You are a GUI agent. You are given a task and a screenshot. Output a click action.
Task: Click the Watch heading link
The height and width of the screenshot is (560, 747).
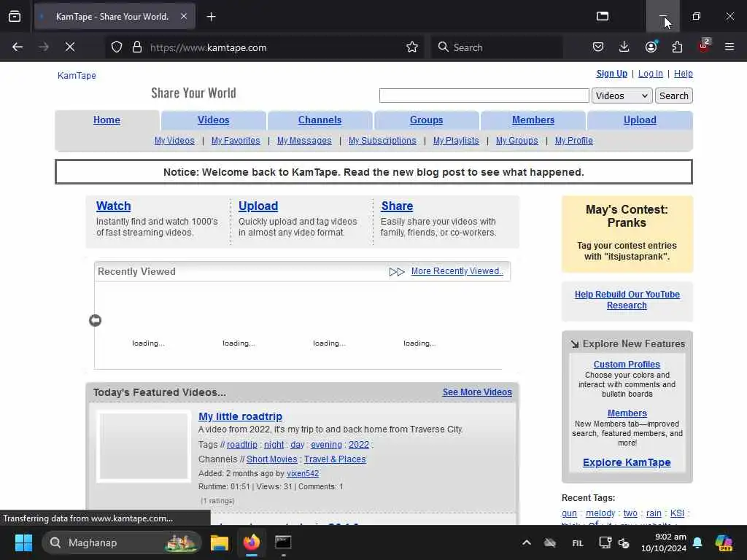click(x=113, y=206)
